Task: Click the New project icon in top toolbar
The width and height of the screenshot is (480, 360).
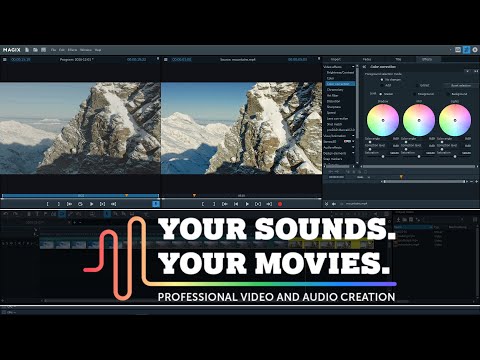Action: click(27, 50)
